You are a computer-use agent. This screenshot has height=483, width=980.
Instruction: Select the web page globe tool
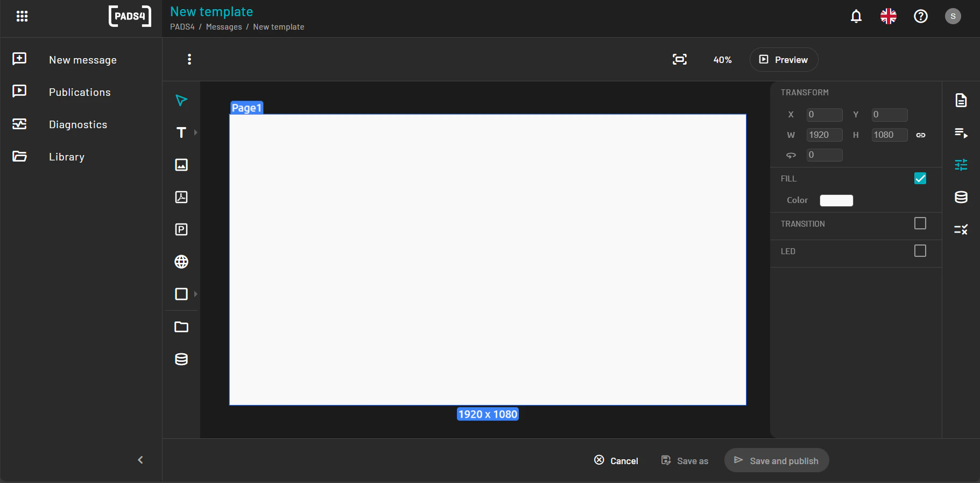click(x=181, y=262)
